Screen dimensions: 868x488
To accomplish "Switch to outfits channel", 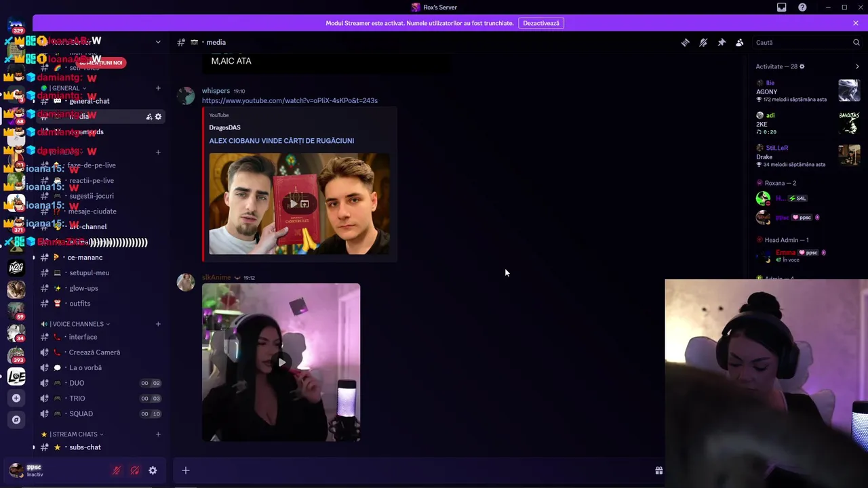I will click(x=100, y=304).
